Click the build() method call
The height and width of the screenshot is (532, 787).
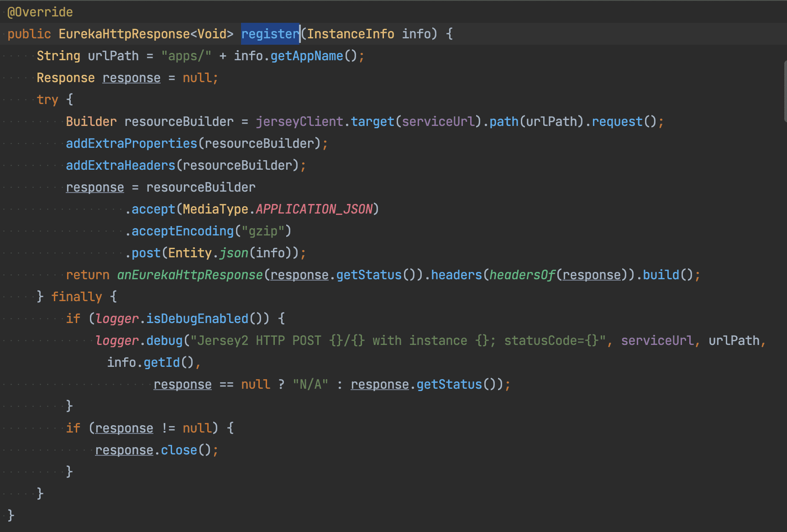pyautogui.click(x=668, y=275)
